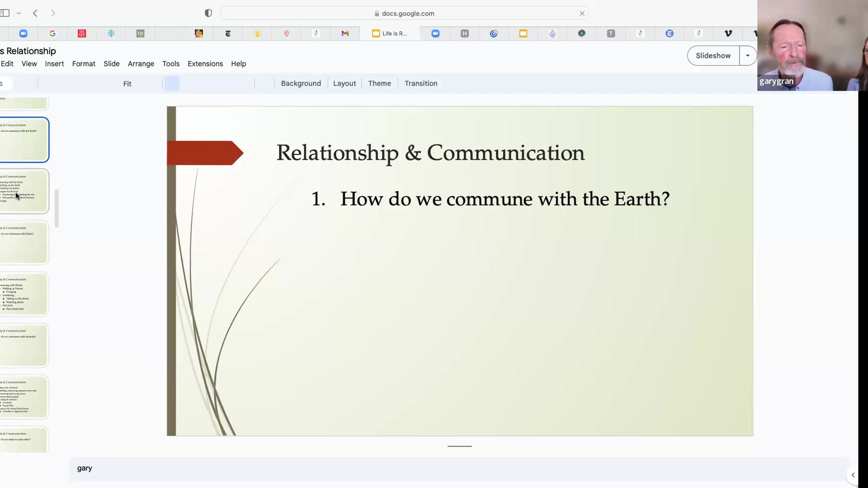The image size is (868, 488).
Task: Click the stop-loading X in address bar
Action: [x=582, y=13]
